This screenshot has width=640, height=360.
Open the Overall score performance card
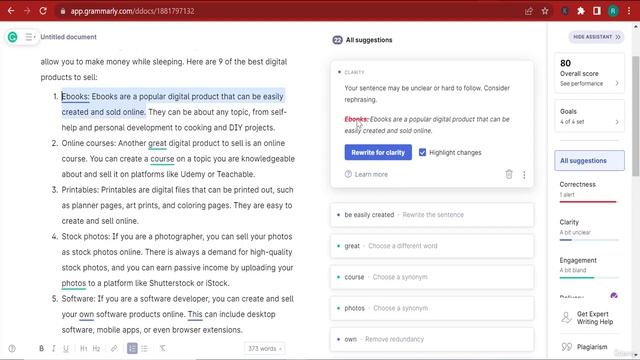tap(589, 73)
